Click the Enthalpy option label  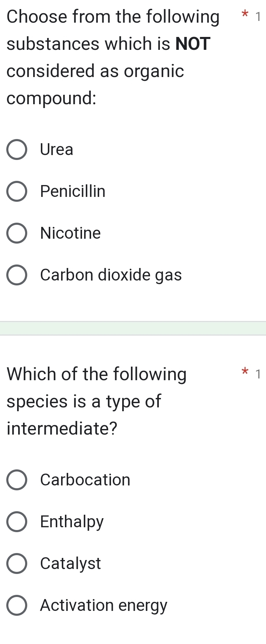71,521
